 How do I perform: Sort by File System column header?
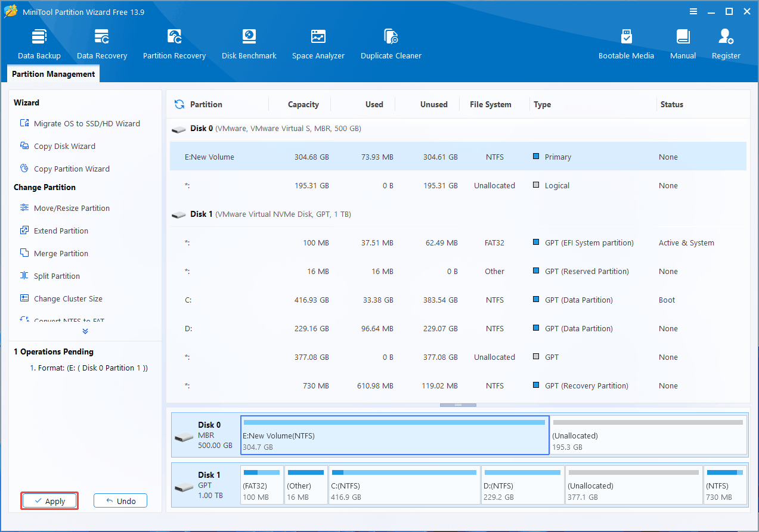[x=490, y=104]
